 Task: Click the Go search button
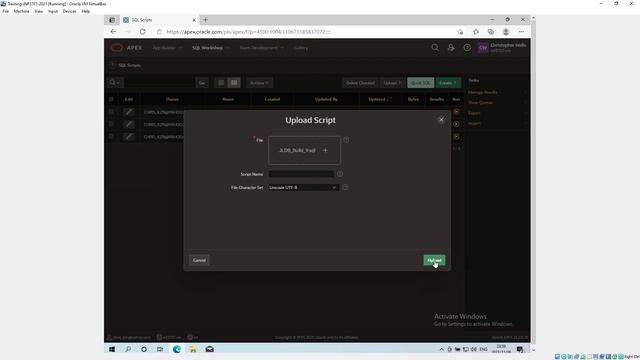[x=202, y=83]
